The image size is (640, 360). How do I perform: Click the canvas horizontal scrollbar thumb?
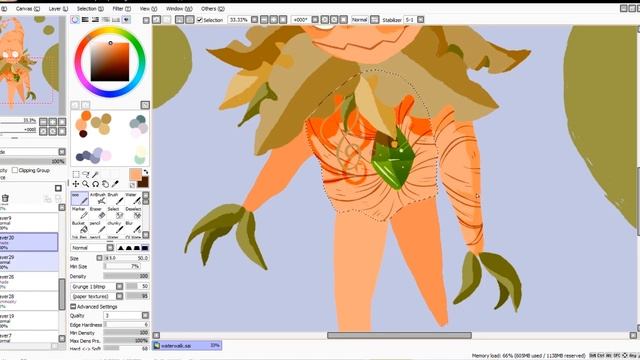tap(399, 336)
